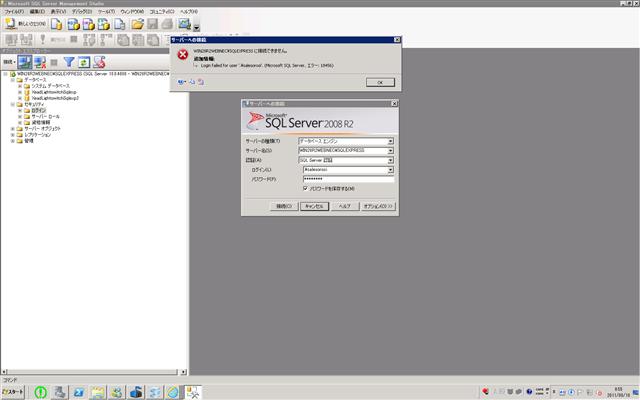Open the authentication dropdown
This screenshot has height=400, width=640.
click(x=390, y=160)
